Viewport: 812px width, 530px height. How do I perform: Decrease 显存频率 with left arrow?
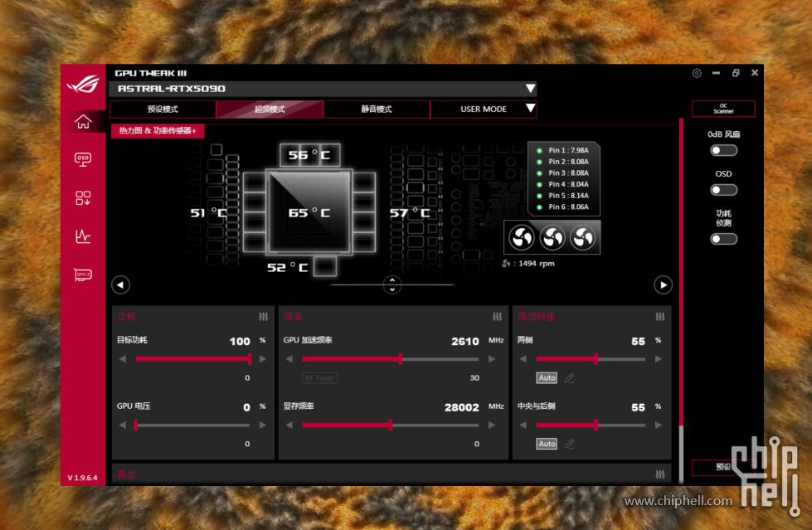click(289, 425)
